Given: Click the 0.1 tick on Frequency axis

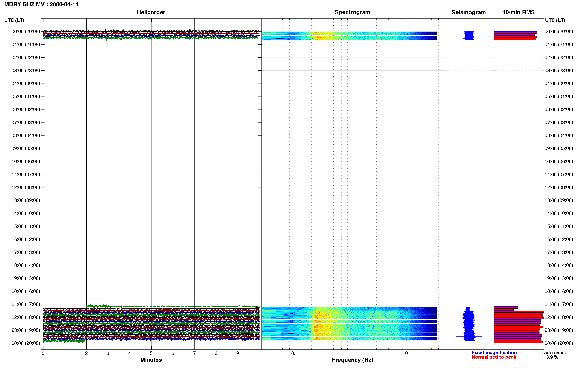Looking at the screenshot, I should 295,353.
